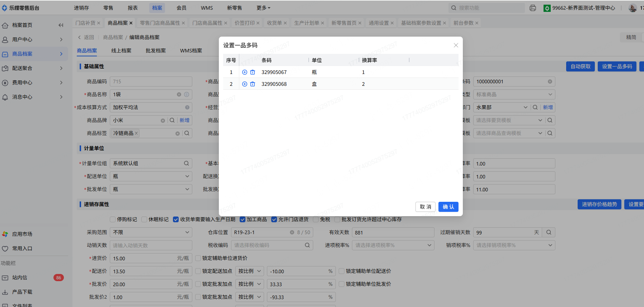Delete barcode row 329905068 via trash icon

point(253,84)
